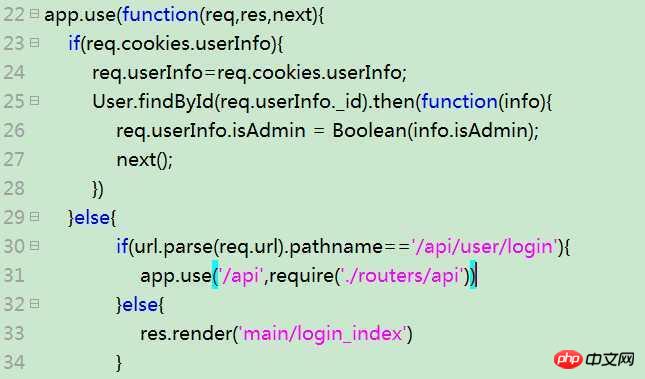Click the function keyword on line 22
This screenshot has width=645, height=379.
[x=160, y=14]
